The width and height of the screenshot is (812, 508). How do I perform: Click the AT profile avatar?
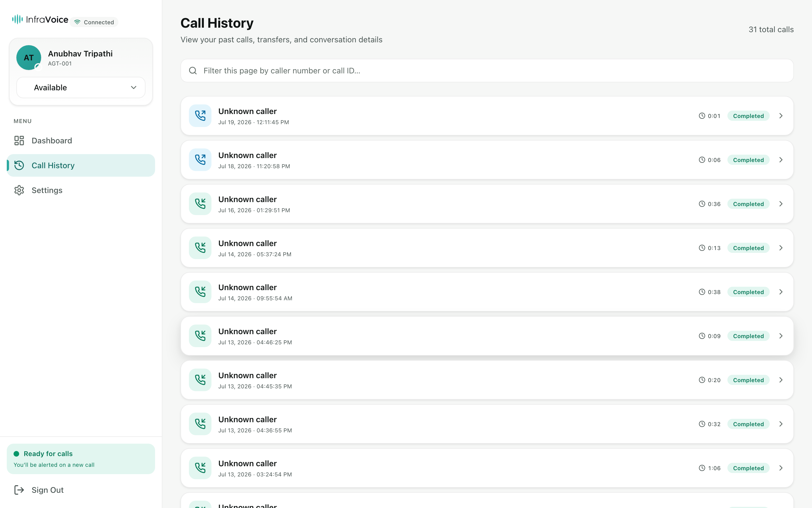coord(29,58)
